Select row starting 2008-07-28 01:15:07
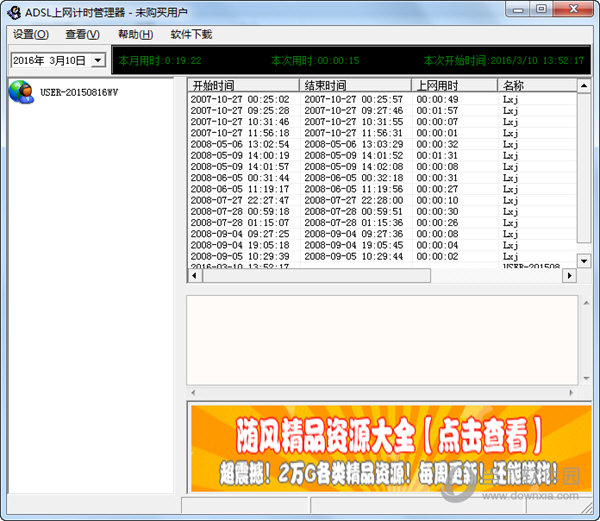Screen dimensions: 600x521 [382, 223]
